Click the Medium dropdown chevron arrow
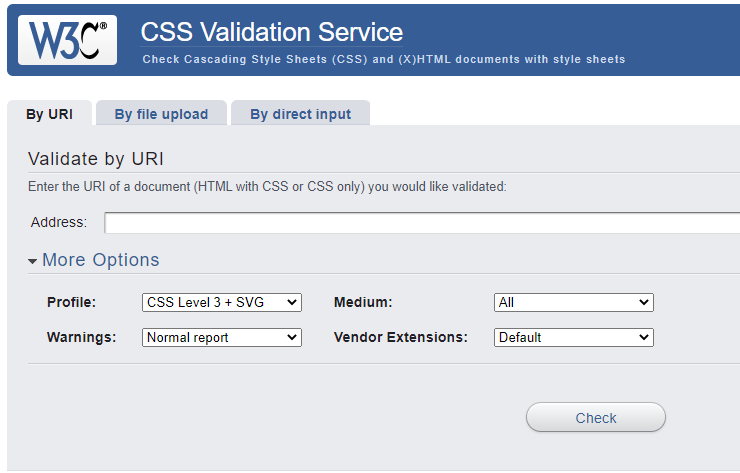 (644, 302)
